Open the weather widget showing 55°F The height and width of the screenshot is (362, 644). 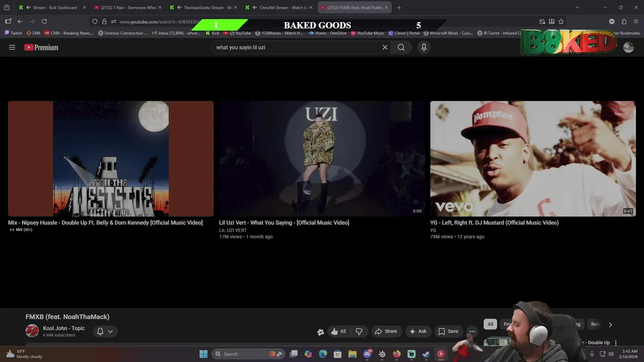[x=24, y=354]
